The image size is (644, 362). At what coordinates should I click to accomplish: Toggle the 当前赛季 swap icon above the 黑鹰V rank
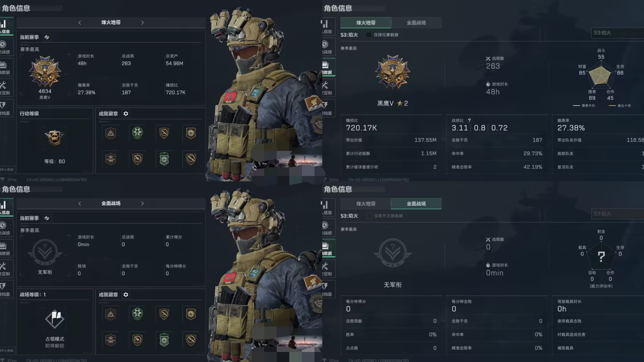pyautogui.click(x=47, y=37)
